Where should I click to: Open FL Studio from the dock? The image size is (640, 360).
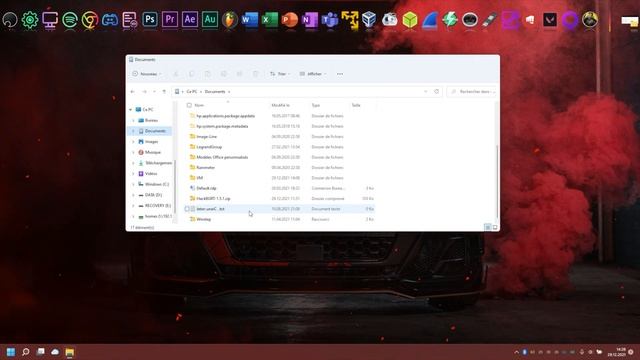230,20
